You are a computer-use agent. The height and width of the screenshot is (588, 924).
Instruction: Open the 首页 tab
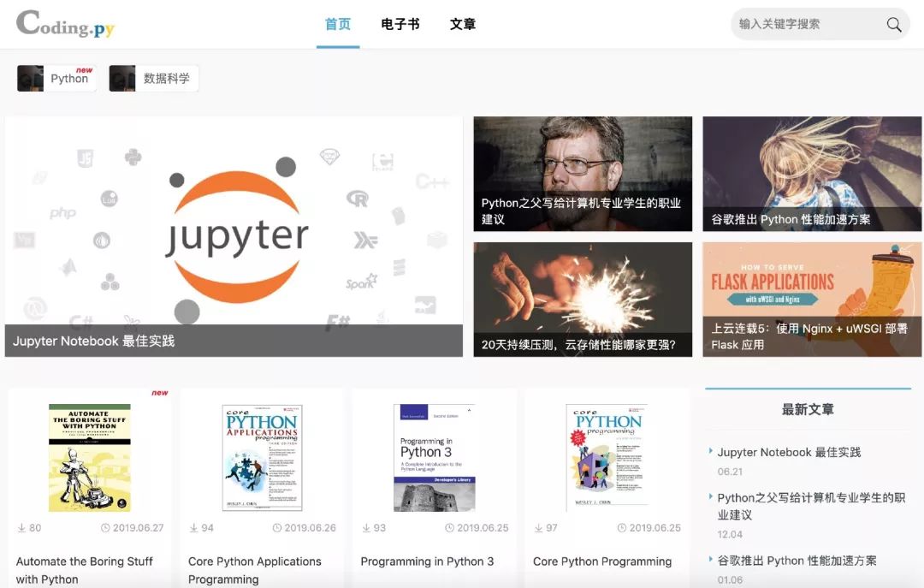[x=338, y=24]
